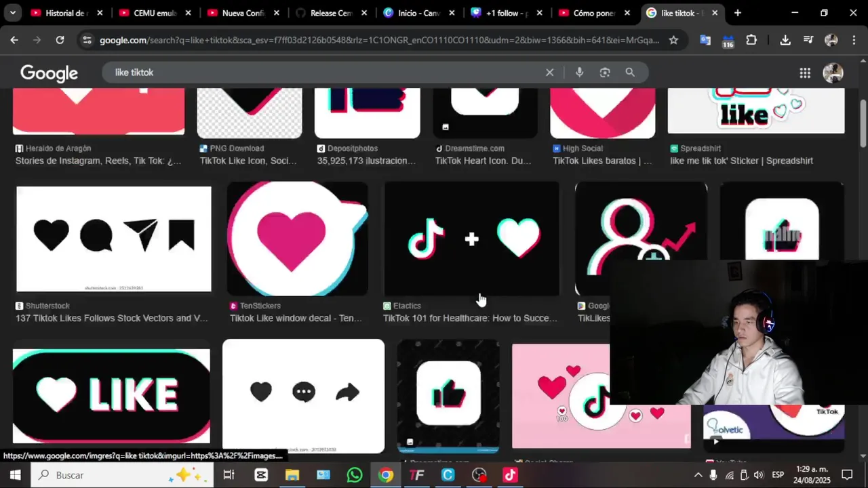Go to Google home via the logo
Image resolution: width=868 pixels, height=488 pixels.
[x=49, y=73]
